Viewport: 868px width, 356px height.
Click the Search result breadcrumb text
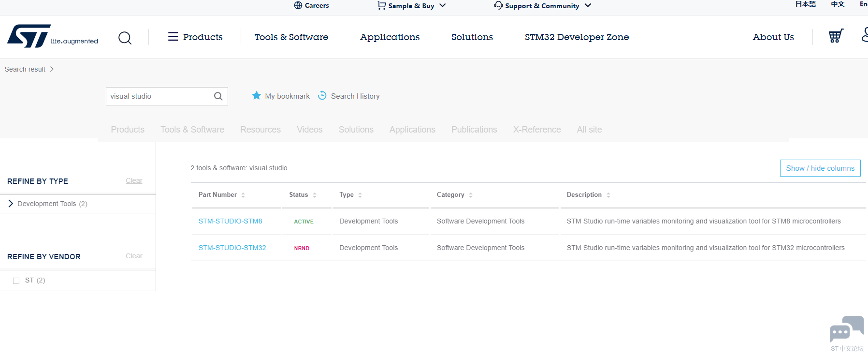click(x=25, y=69)
